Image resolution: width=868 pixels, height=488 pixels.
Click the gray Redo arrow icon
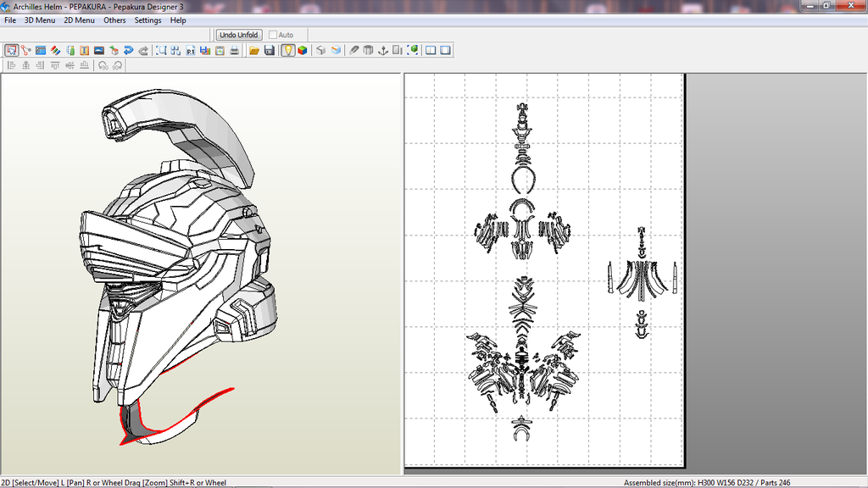coord(143,51)
